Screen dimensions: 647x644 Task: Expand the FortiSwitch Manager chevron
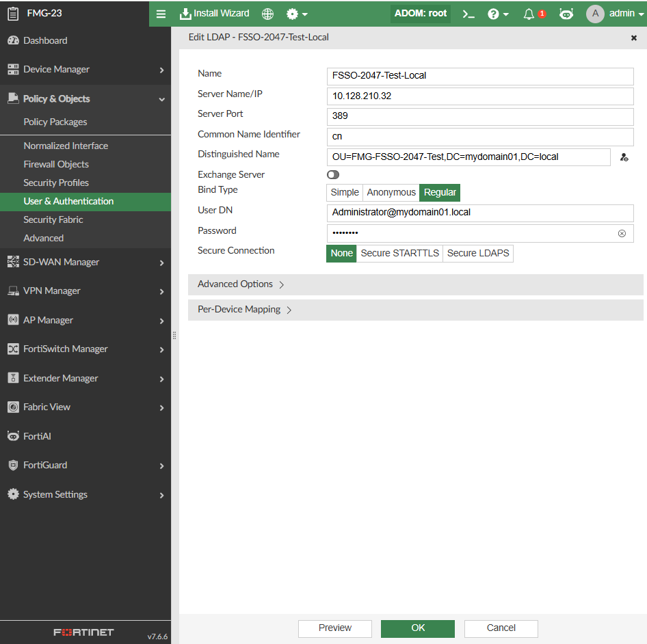161,350
